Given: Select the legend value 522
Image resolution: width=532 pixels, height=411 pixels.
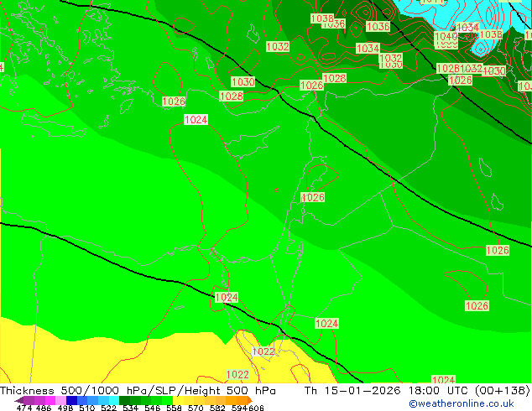Looking at the screenshot, I should (x=108, y=408).
